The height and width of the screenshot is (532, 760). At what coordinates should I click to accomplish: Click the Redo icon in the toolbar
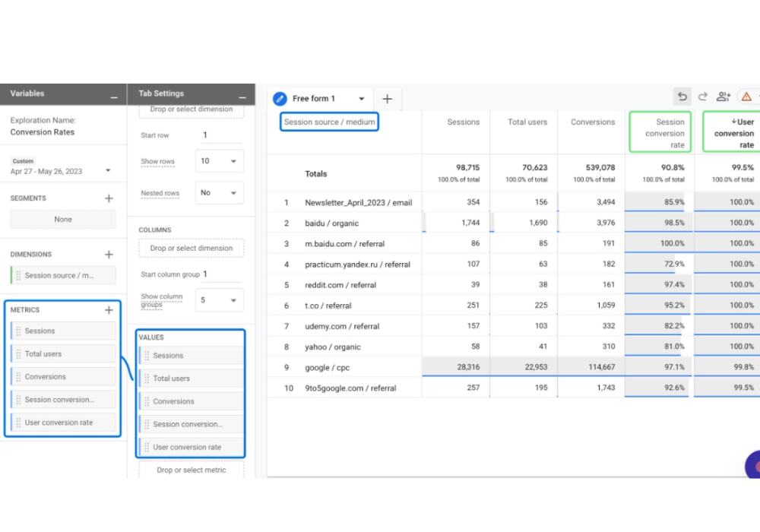[x=702, y=97]
